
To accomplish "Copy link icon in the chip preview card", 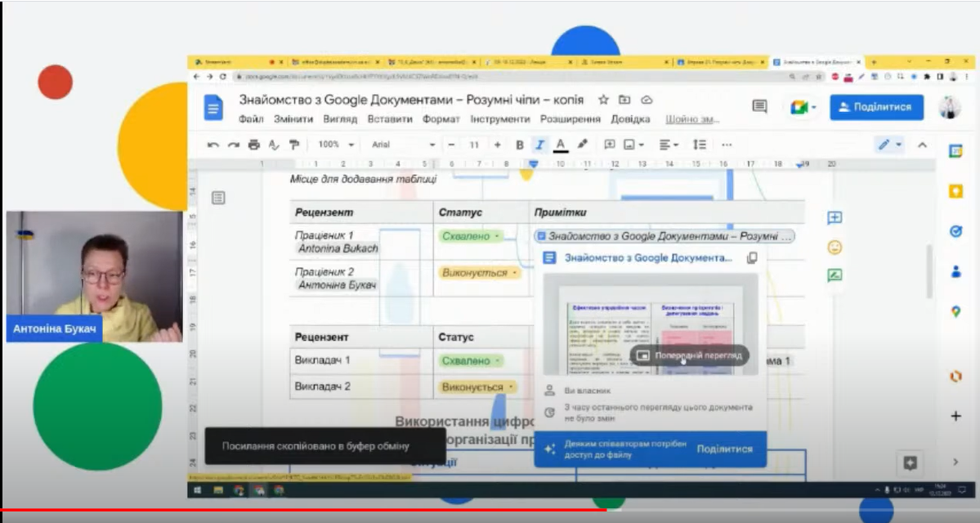I will [x=752, y=257].
